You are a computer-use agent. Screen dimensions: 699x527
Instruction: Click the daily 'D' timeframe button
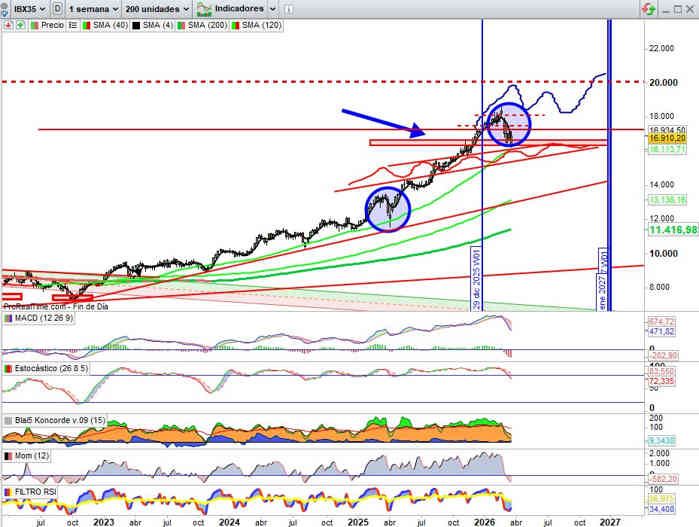coord(57,8)
